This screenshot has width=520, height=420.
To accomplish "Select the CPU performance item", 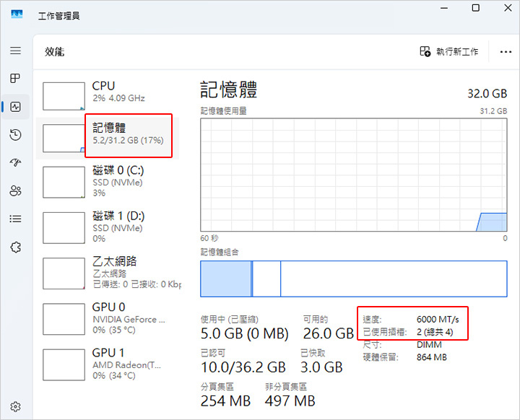I will click(108, 96).
